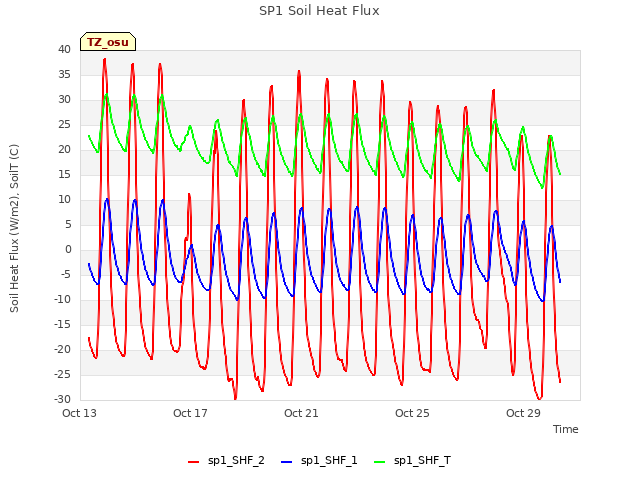Click the 20 y-axis tick label
The width and height of the screenshot is (640, 480).
(64, 149)
